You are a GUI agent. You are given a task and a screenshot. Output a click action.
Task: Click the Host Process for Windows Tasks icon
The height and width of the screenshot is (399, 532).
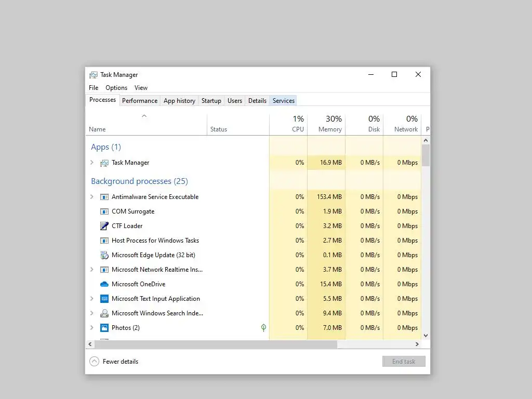tap(104, 241)
